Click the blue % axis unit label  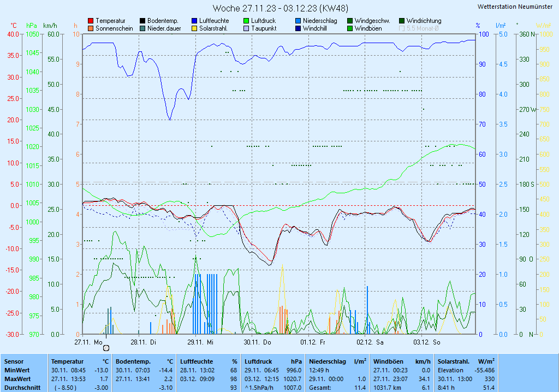coord(478,26)
